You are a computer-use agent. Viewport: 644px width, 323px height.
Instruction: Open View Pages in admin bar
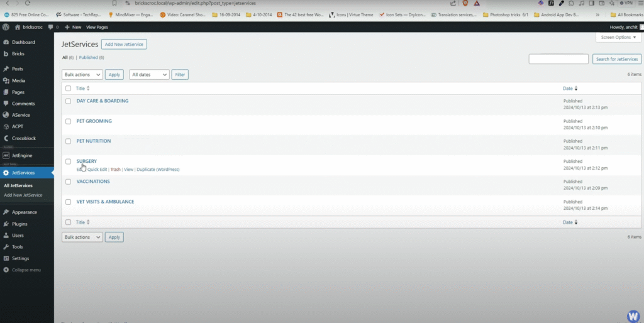point(97,27)
